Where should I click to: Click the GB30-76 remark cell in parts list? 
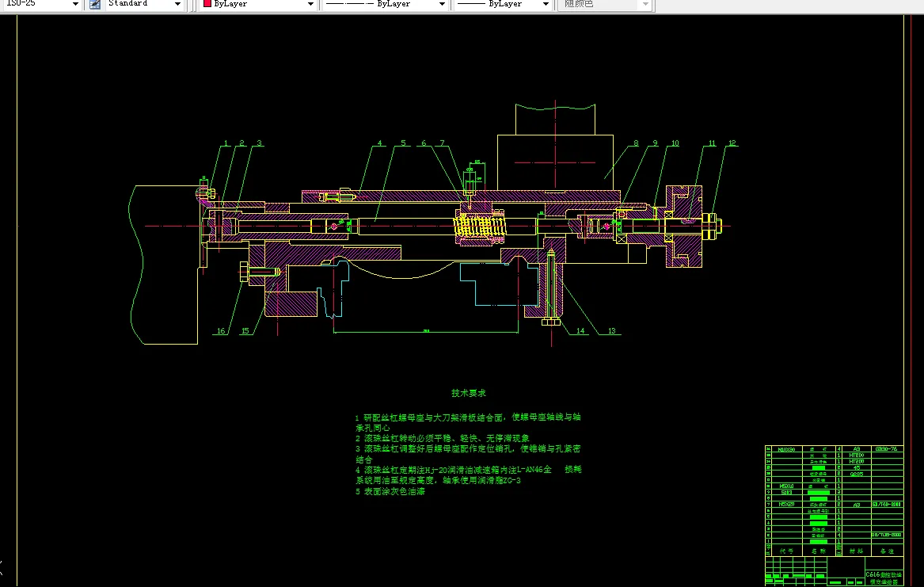pos(886,449)
